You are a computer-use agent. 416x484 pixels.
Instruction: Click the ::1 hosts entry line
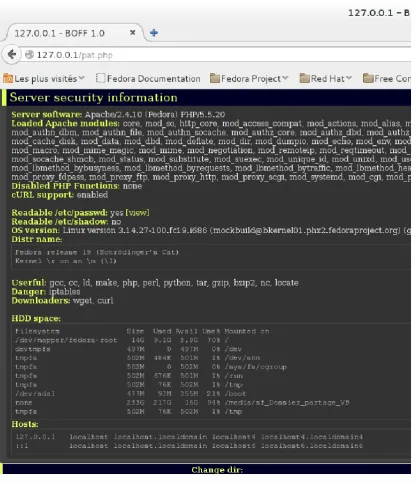(x=189, y=446)
